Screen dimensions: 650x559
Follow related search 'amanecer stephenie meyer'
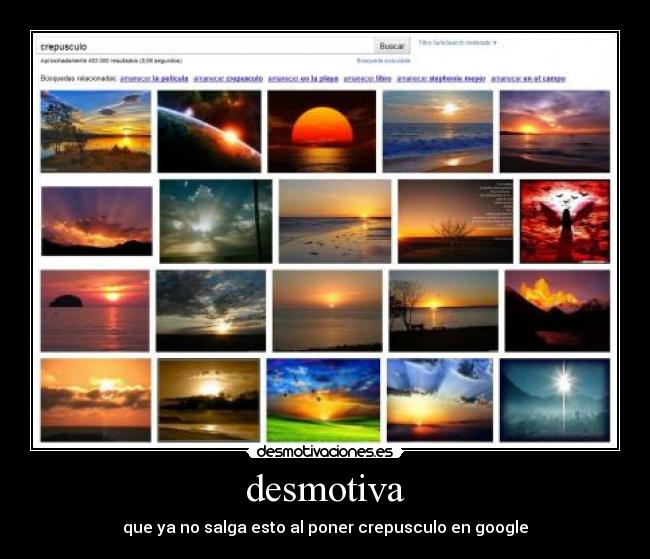tap(441, 79)
